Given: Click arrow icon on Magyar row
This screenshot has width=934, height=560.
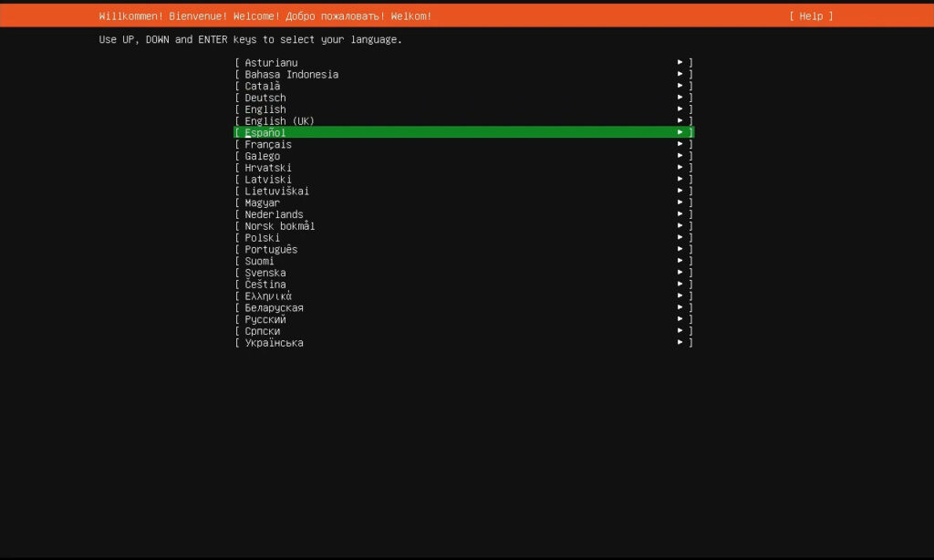Looking at the screenshot, I should 680,203.
